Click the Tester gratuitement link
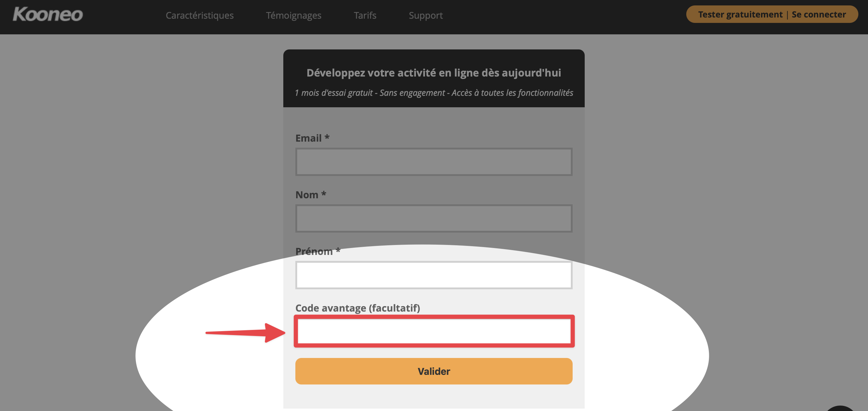Screen dimensions: 868x411 [x=740, y=14]
